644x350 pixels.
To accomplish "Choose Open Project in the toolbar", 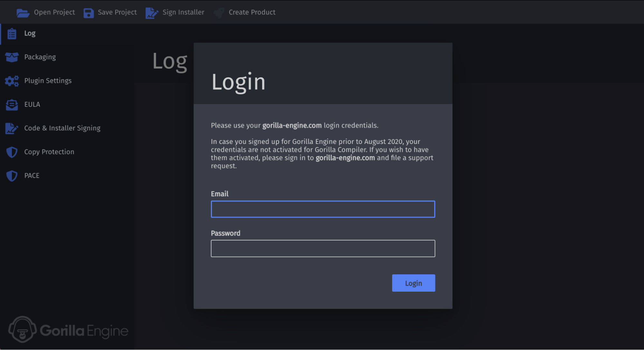I will pyautogui.click(x=54, y=12).
